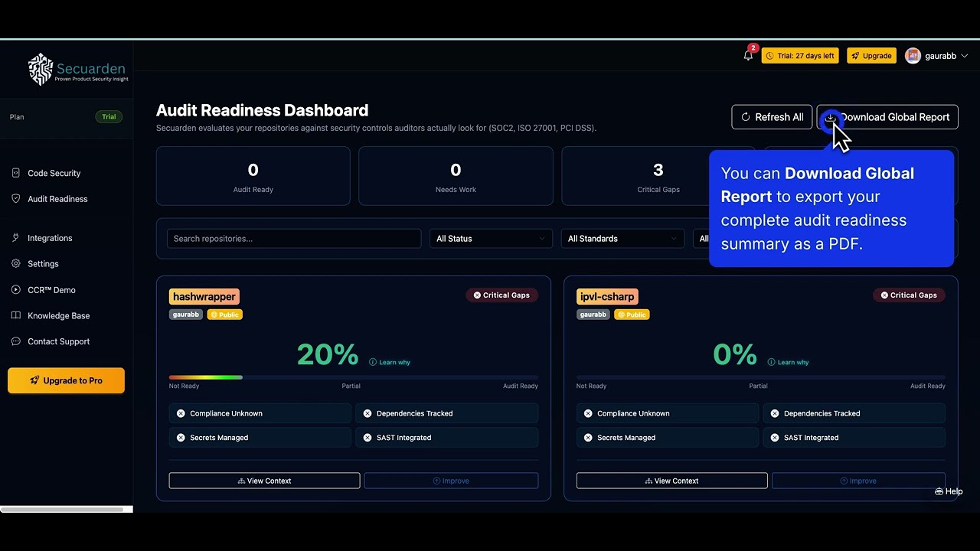The width and height of the screenshot is (980, 551).
Task: Click the hashwrapper readiness progress bar
Action: [x=354, y=377]
